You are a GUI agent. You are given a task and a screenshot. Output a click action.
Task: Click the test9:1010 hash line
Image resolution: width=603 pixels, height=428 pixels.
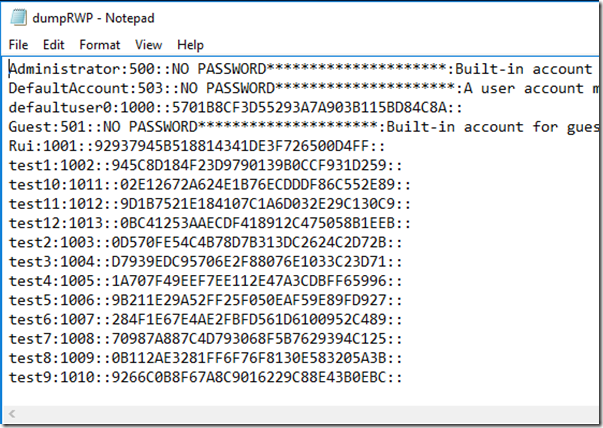(205, 377)
